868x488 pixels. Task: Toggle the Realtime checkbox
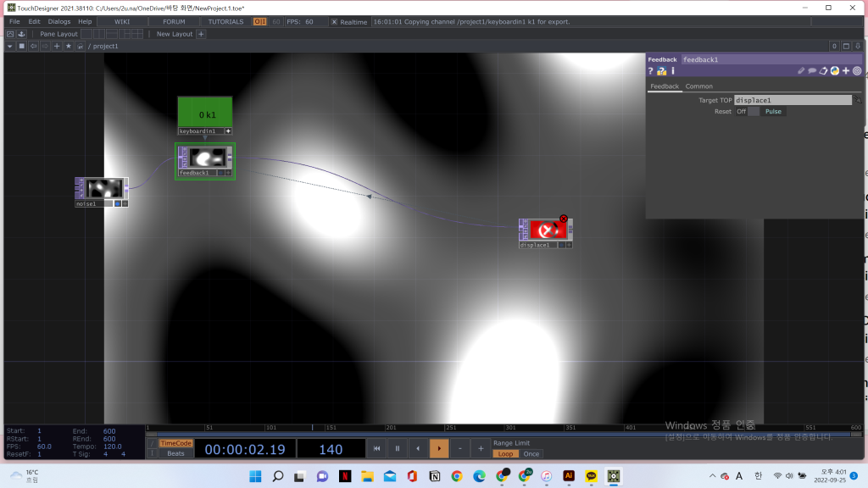(x=334, y=21)
